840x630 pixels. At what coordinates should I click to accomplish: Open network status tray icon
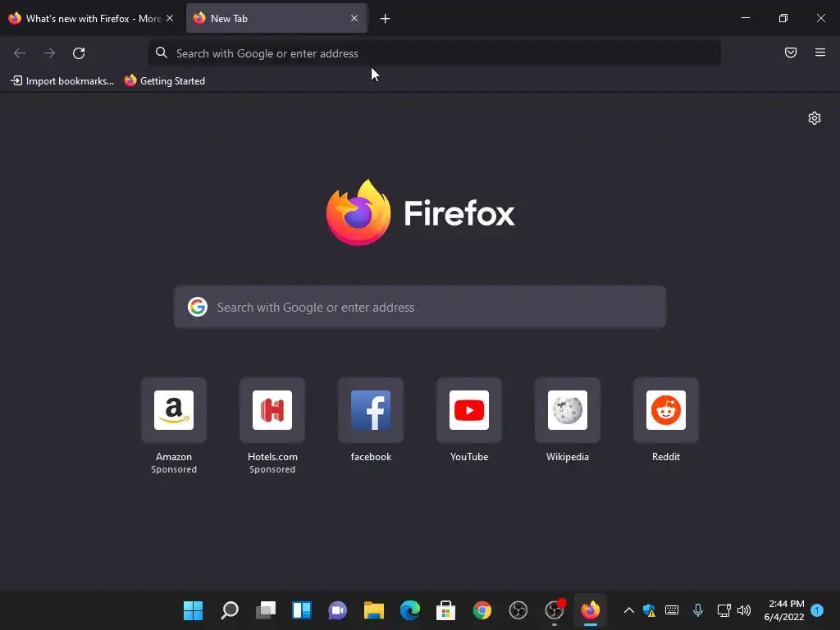(724, 610)
